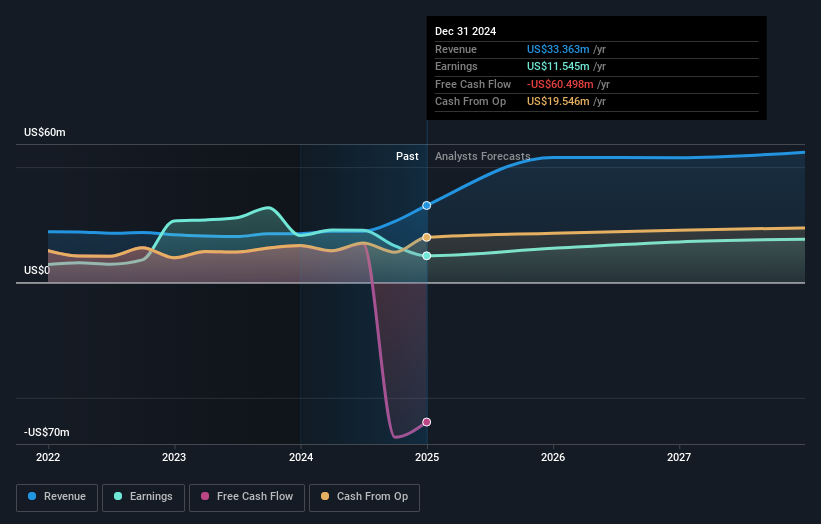Click the US$0 y-axis label
This screenshot has height=524, width=821.
pos(37,270)
